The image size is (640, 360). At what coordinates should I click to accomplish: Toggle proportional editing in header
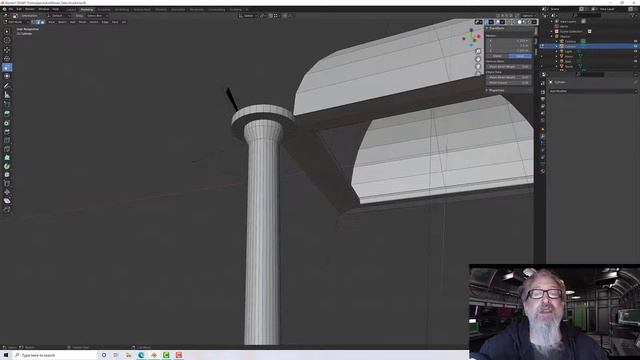pos(284,16)
